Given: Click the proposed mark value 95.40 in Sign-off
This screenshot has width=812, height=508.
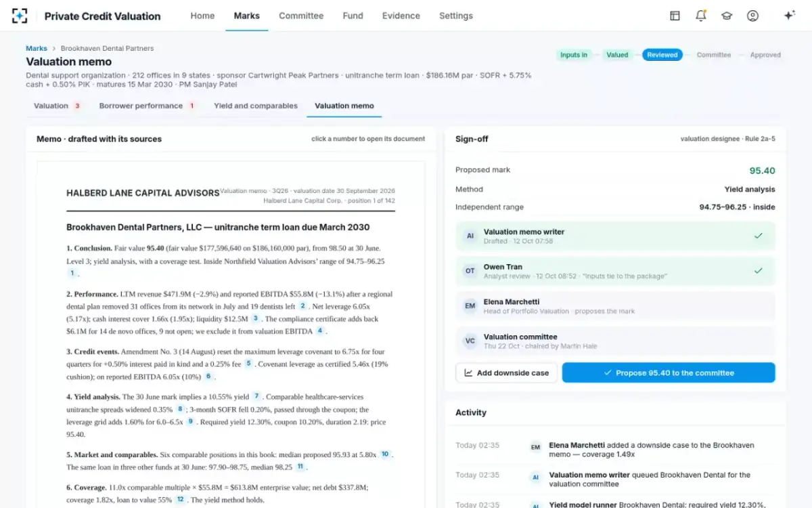Looking at the screenshot, I should 763,171.
